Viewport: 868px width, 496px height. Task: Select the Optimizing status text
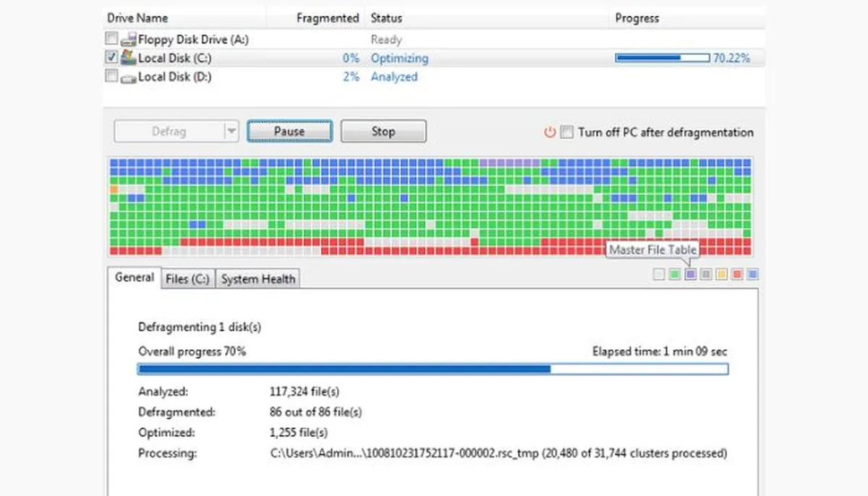399,58
